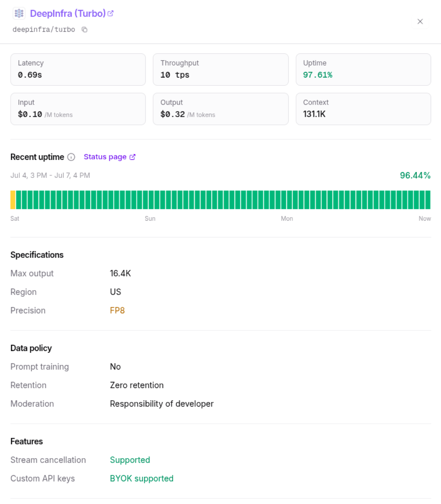Click the Recent uptime heading
This screenshot has height=504, width=441.
(x=37, y=157)
